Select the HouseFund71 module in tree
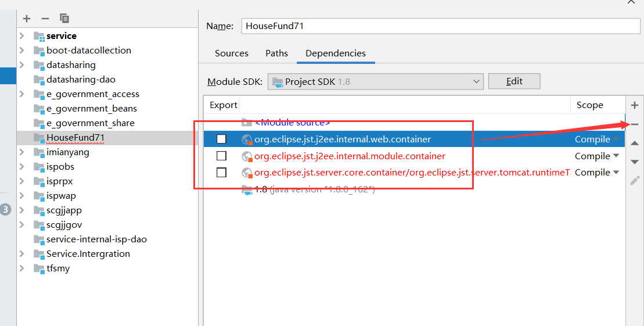 point(75,138)
